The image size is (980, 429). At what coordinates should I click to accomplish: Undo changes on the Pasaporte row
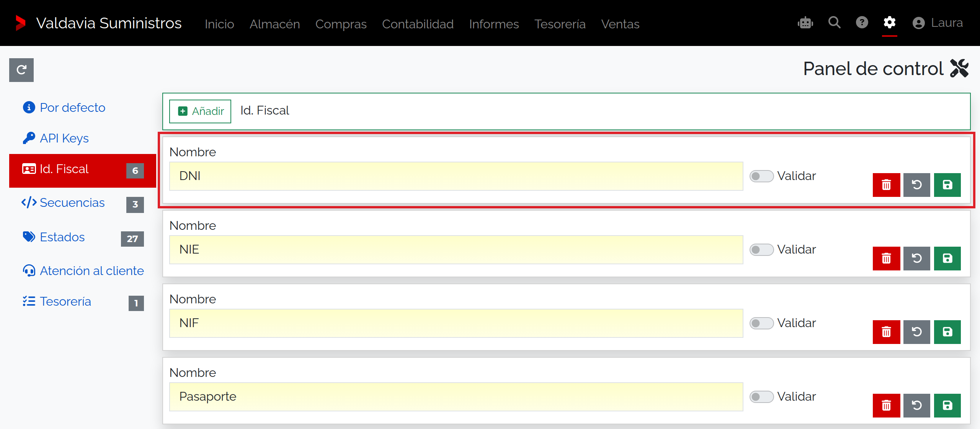click(x=917, y=406)
